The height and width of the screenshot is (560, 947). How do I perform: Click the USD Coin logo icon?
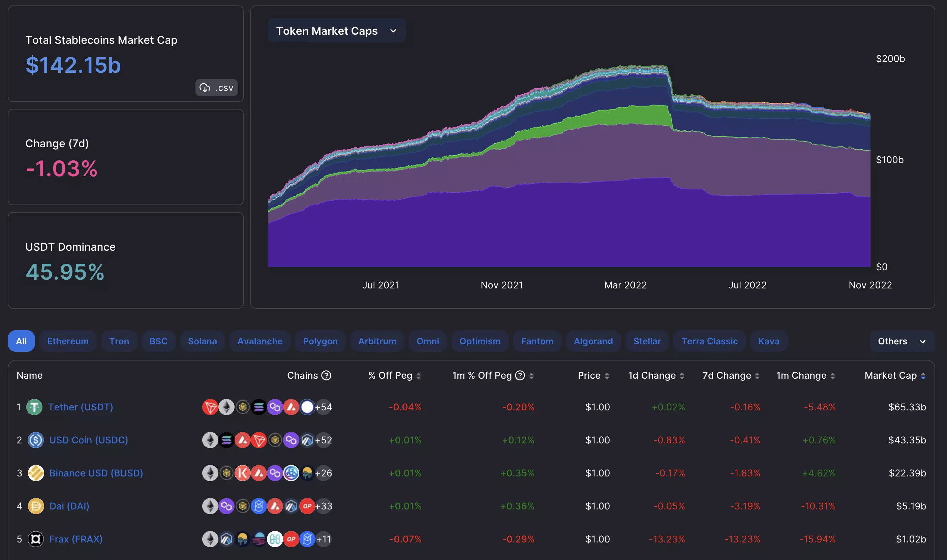pos(35,440)
